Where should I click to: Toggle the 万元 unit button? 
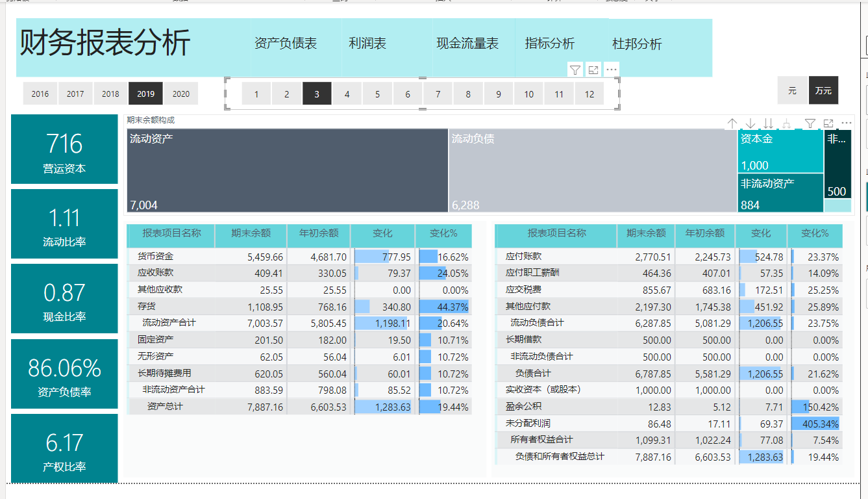(x=823, y=90)
